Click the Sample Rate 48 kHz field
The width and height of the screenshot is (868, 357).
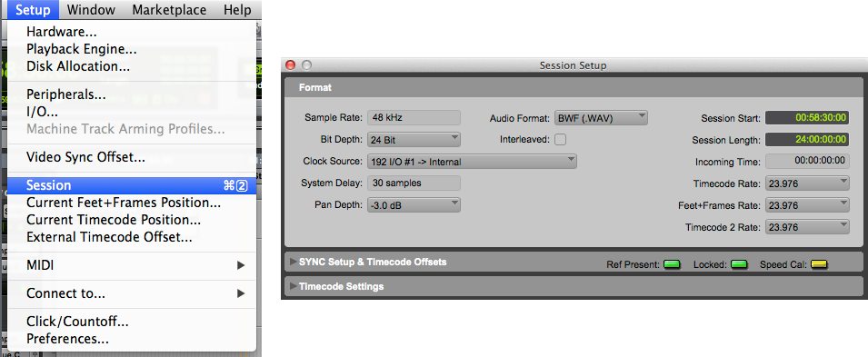(x=414, y=117)
